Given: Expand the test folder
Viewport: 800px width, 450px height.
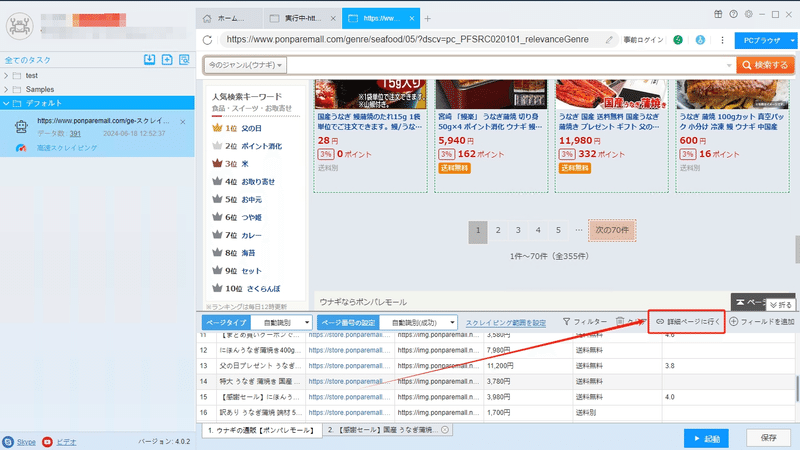Looking at the screenshot, I should pyautogui.click(x=6, y=76).
